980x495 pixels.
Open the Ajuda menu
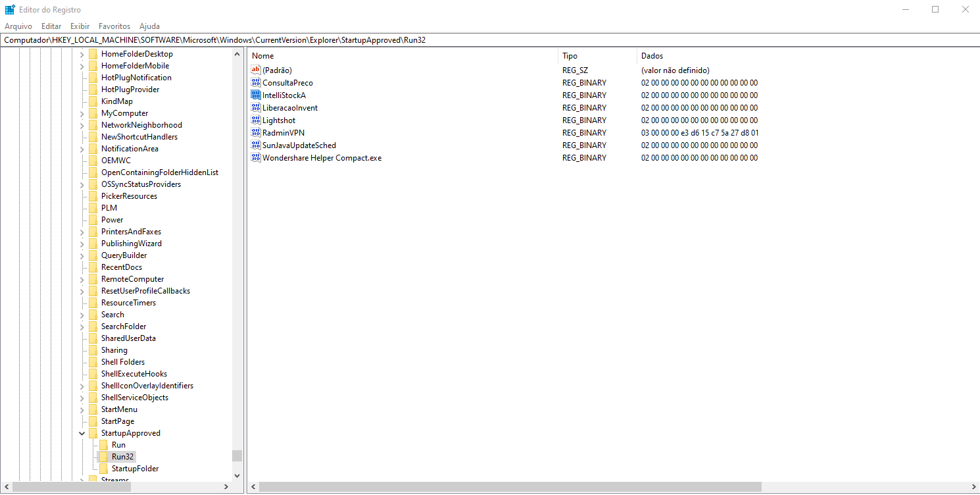(x=149, y=26)
